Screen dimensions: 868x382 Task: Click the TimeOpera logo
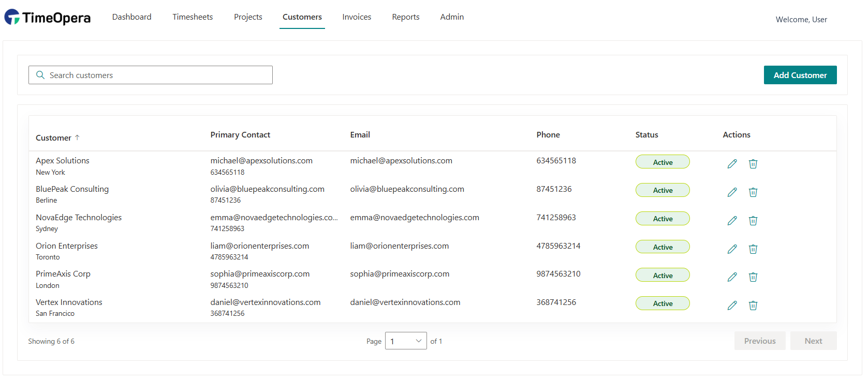click(x=48, y=18)
